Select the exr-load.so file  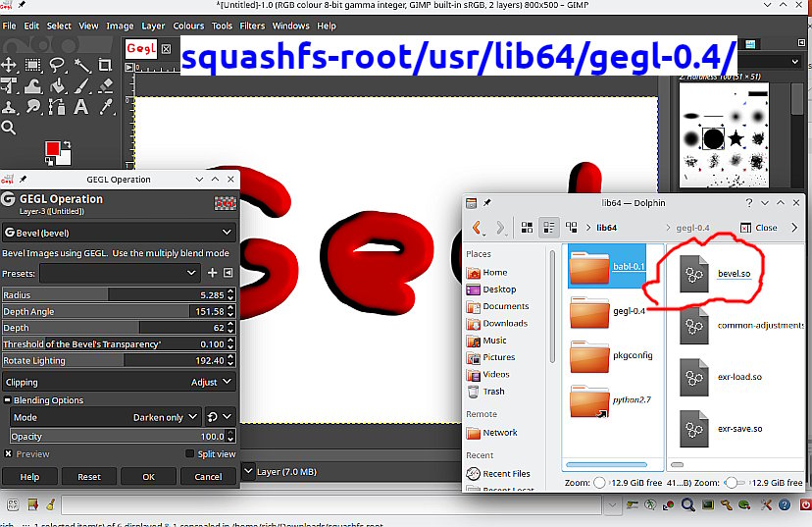[721, 377]
